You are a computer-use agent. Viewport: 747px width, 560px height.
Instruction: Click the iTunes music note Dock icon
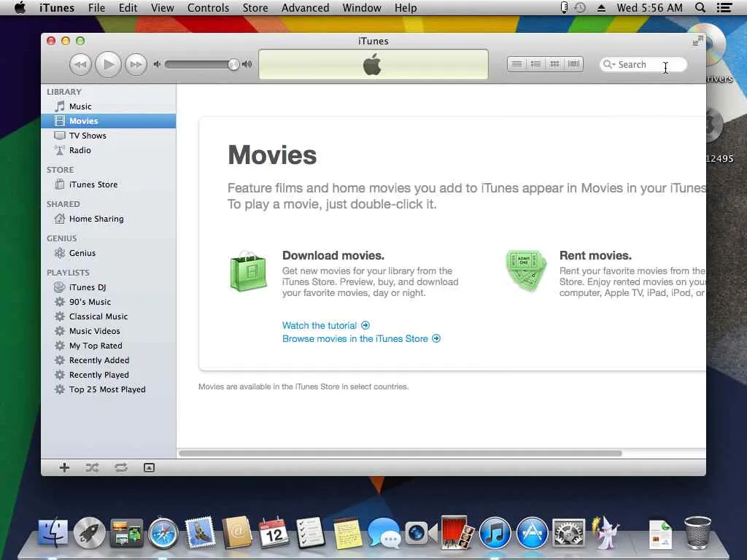495,533
